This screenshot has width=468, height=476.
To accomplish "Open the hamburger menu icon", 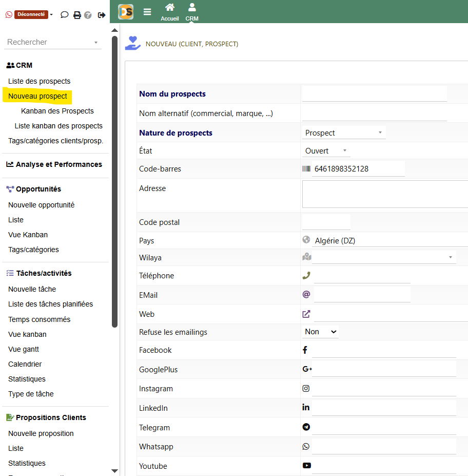I will tap(147, 12).
